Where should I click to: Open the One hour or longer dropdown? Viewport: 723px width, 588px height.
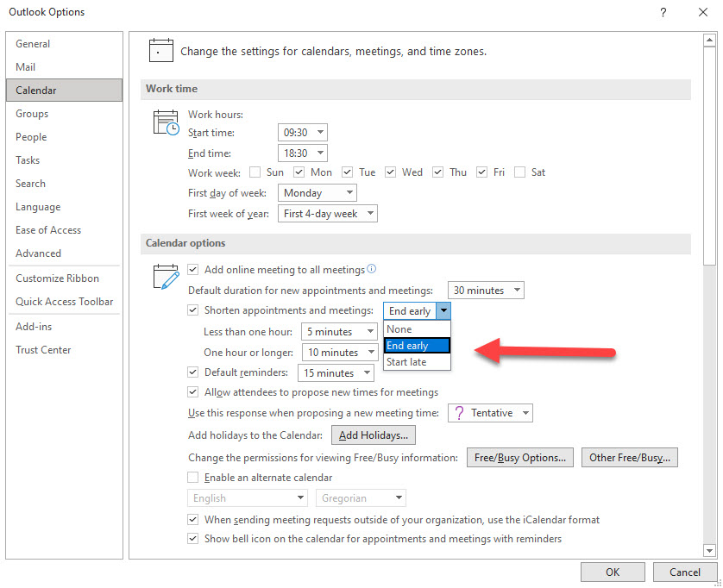click(340, 353)
